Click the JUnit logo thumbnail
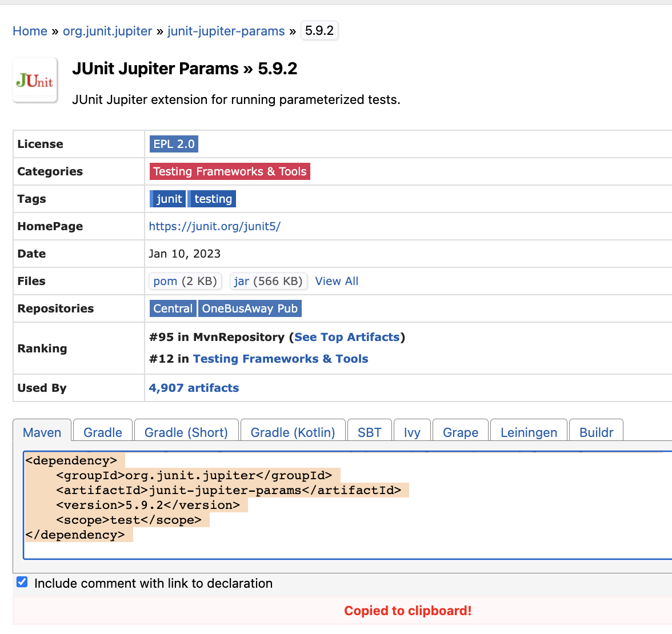Image resolution: width=672 pixels, height=634 pixels. coord(35,80)
